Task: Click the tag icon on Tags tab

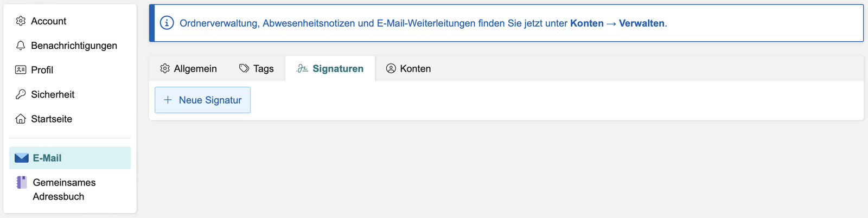Action: tap(244, 69)
